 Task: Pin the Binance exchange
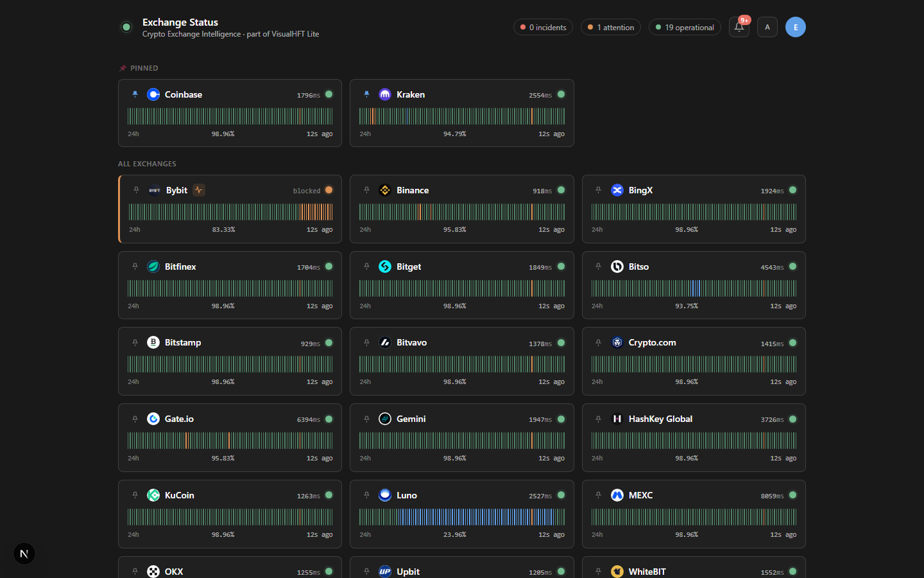pos(366,190)
